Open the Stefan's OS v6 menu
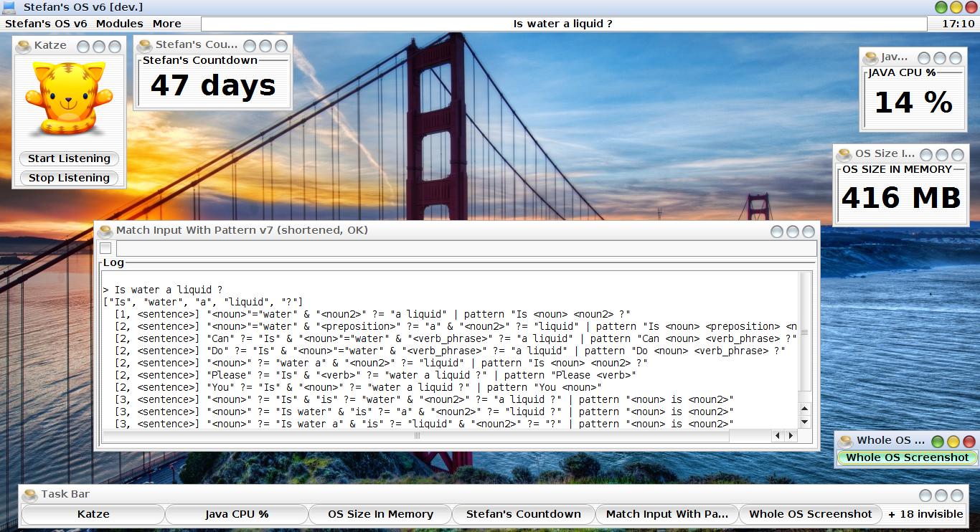 (46, 24)
